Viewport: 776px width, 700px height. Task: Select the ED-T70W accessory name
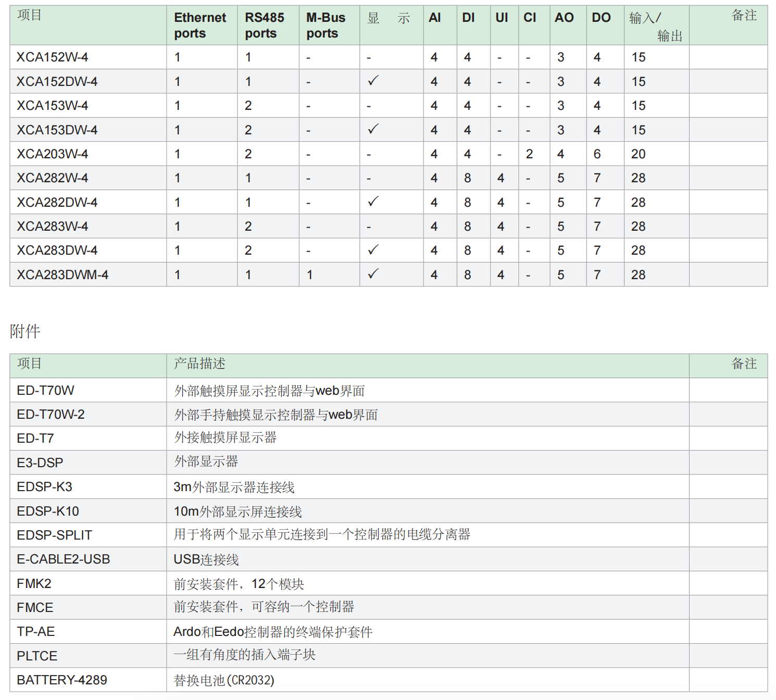point(46,391)
